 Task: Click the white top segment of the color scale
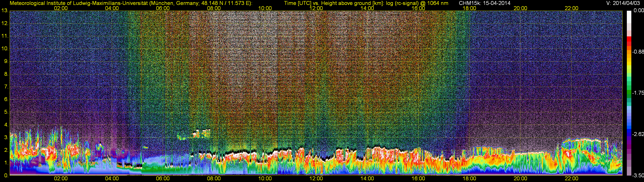pos(629,17)
